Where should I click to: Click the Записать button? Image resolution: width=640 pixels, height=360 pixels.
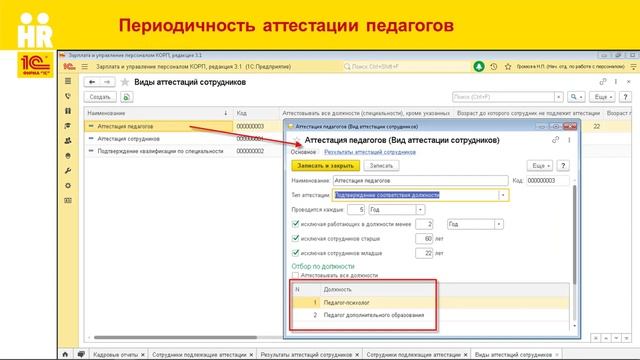point(381,166)
